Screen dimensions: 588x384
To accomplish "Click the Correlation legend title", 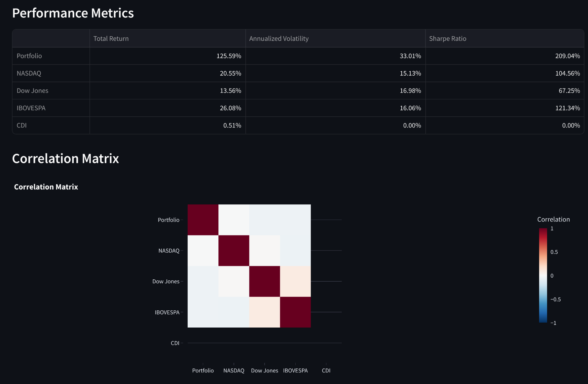I will (553, 220).
